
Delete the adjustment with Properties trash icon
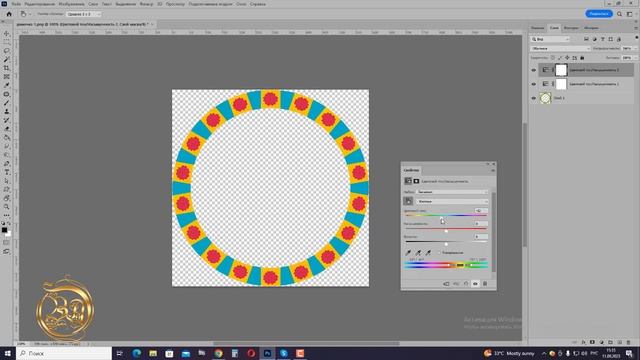(x=485, y=284)
